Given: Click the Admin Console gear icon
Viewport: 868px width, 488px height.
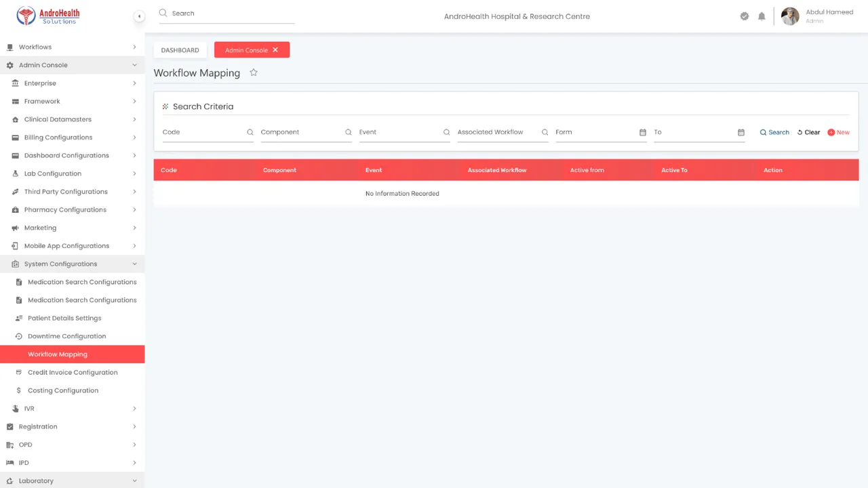Looking at the screenshot, I should (9, 65).
